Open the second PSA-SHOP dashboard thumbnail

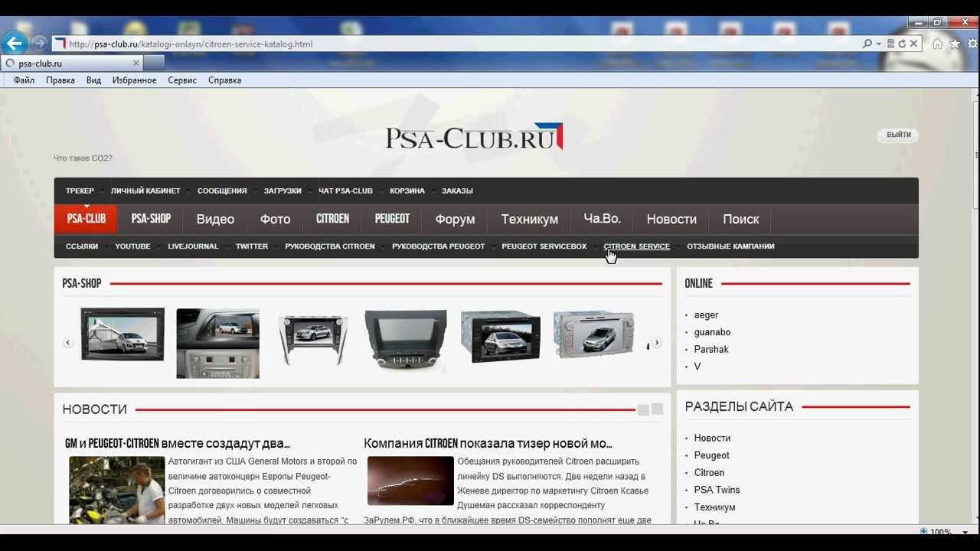pyautogui.click(x=217, y=344)
